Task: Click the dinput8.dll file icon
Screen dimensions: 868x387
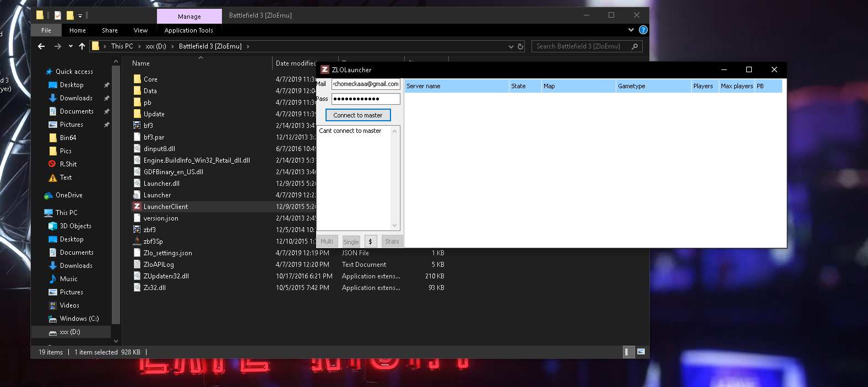Action: click(137, 148)
